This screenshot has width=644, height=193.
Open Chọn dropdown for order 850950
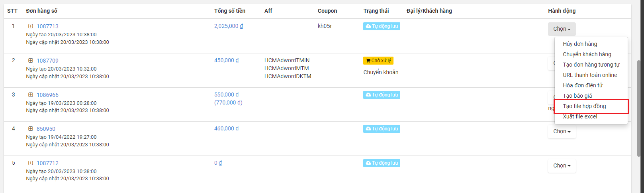click(x=562, y=131)
